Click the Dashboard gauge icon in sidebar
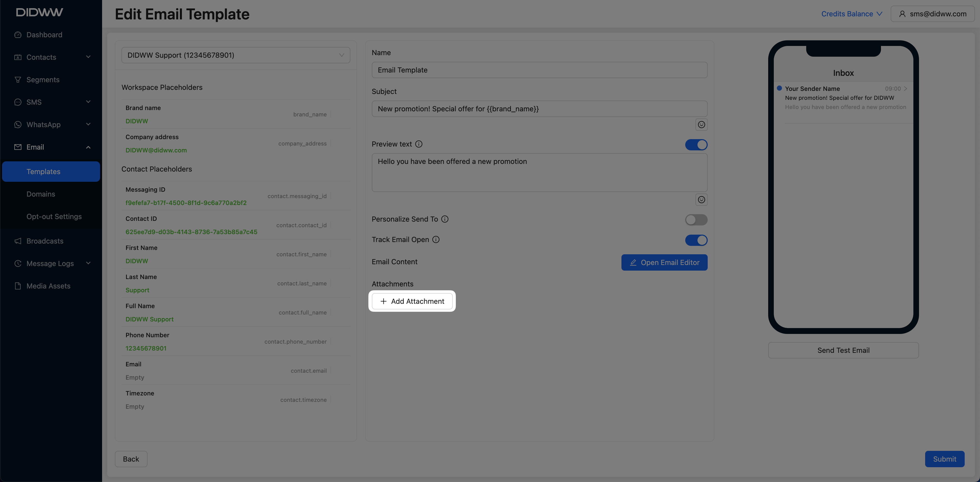 [18, 35]
